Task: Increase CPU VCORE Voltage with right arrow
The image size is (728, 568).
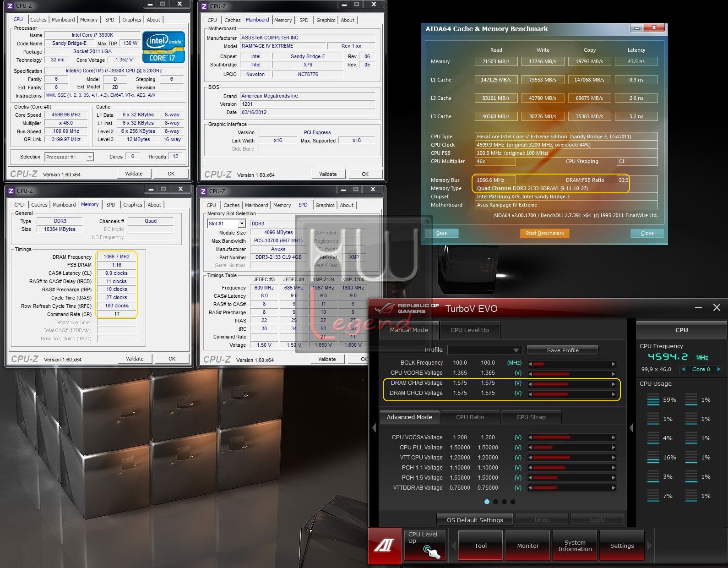Action: coord(614,374)
